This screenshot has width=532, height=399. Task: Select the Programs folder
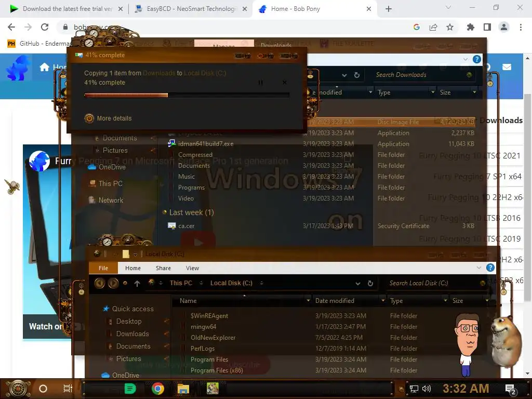coord(191,187)
